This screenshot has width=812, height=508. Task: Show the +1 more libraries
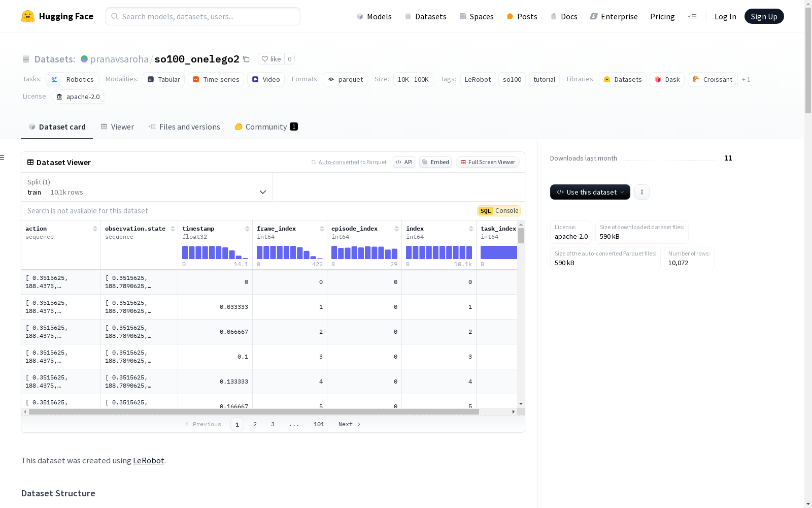point(746,79)
